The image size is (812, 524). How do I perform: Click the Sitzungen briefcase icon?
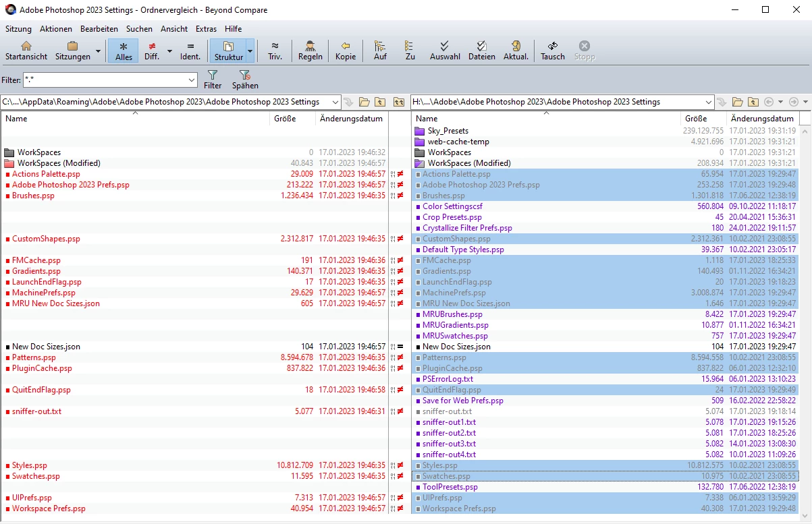click(x=72, y=46)
